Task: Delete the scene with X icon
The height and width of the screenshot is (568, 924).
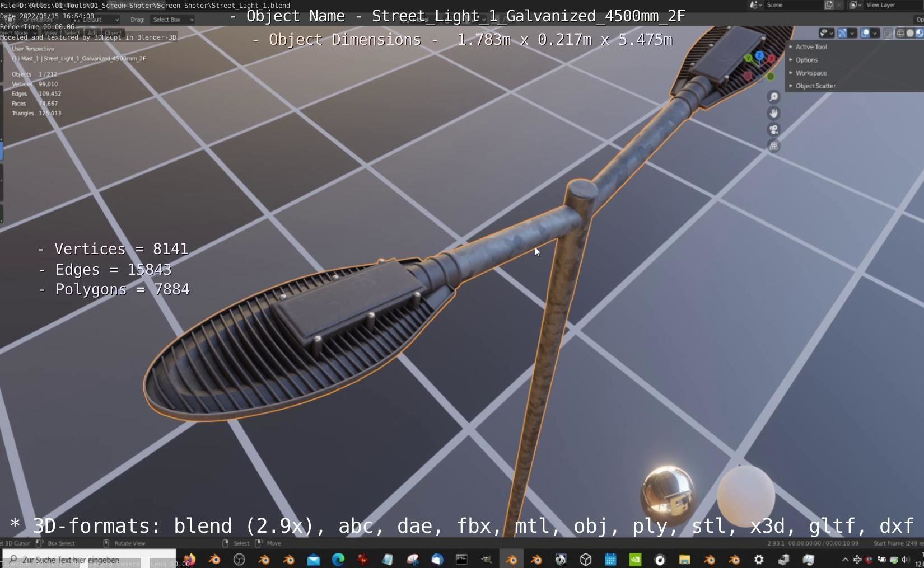Action: tap(839, 4)
